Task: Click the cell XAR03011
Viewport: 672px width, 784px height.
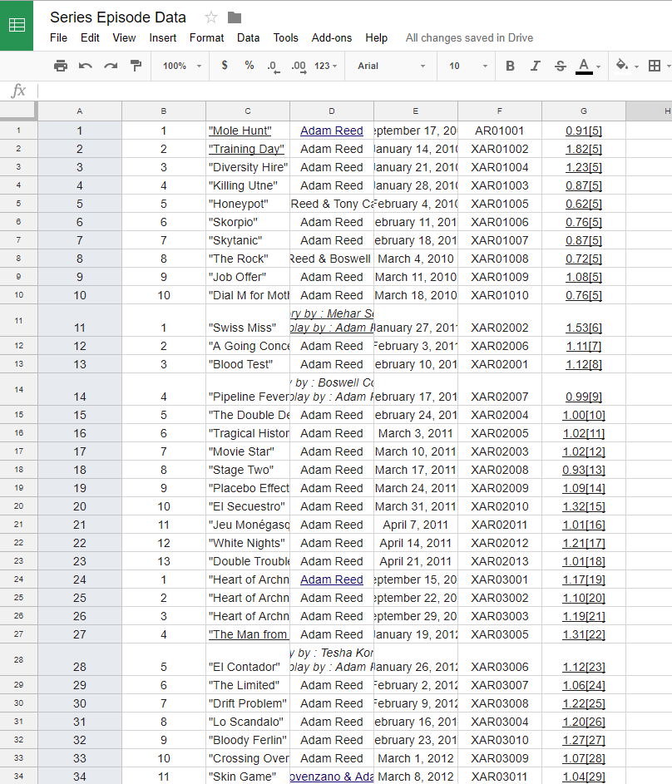Action: 500,777
